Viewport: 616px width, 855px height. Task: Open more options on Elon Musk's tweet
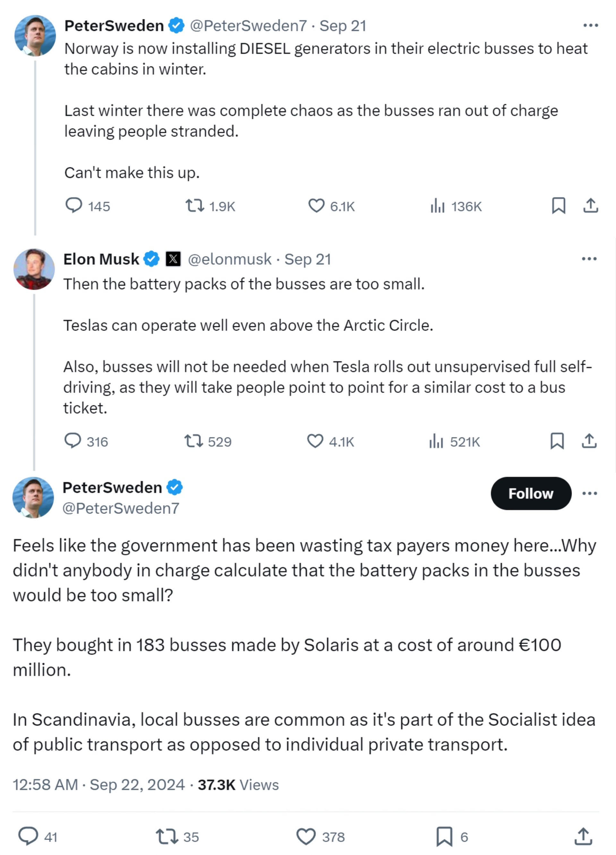(x=589, y=259)
